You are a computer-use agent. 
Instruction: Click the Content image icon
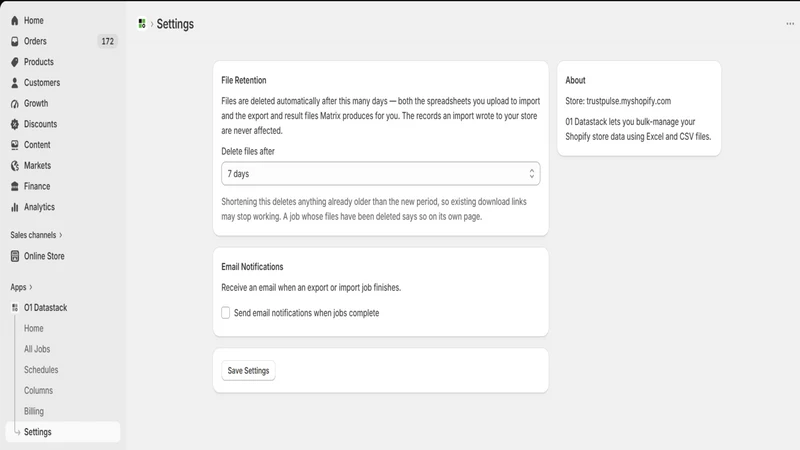[x=14, y=145]
